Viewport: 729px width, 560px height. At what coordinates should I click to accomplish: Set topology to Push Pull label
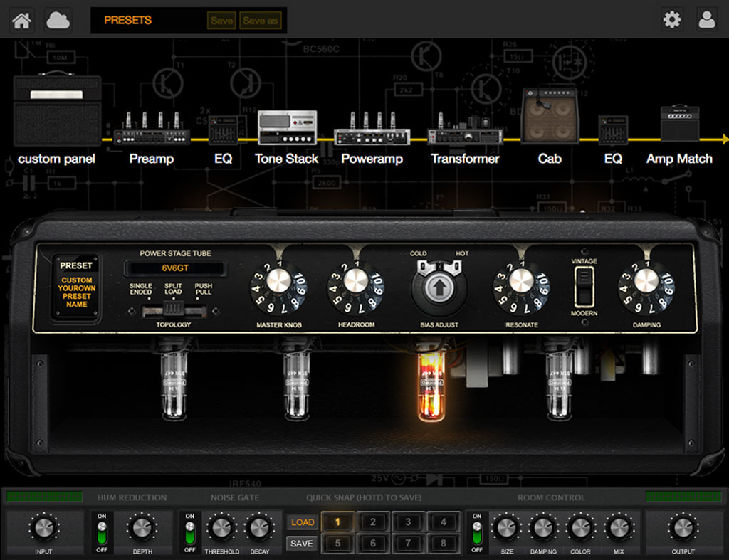click(203, 289)
